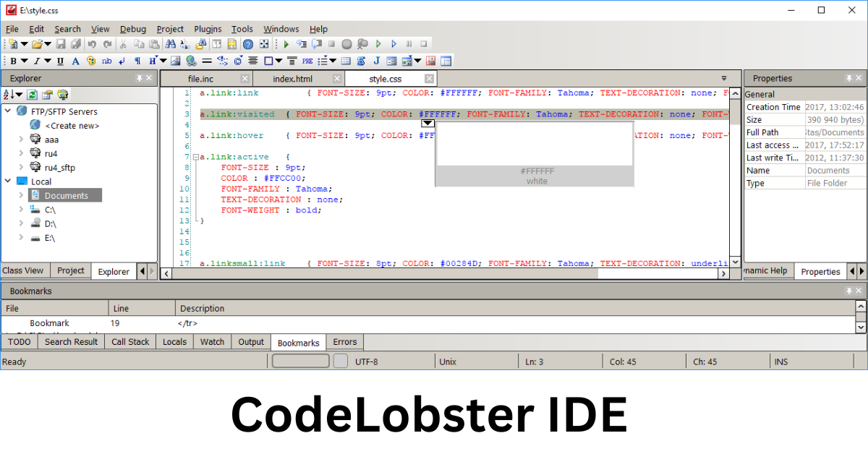868x454 pixels.
Task: Click the Open file folder icon
Action: (37, 44)
